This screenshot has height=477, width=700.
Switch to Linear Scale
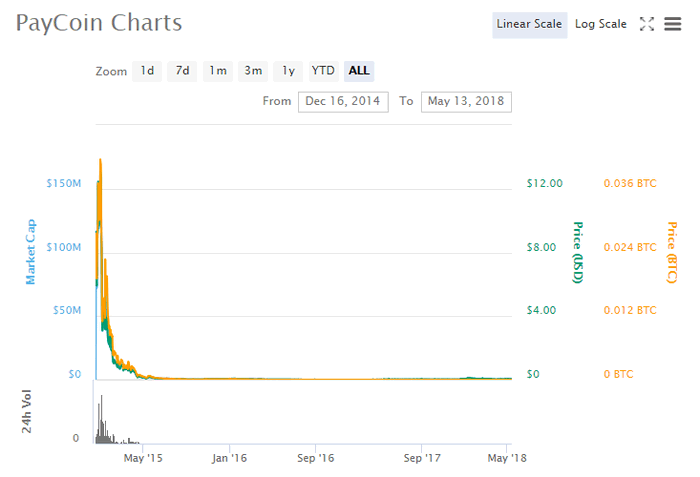point(529,24)
